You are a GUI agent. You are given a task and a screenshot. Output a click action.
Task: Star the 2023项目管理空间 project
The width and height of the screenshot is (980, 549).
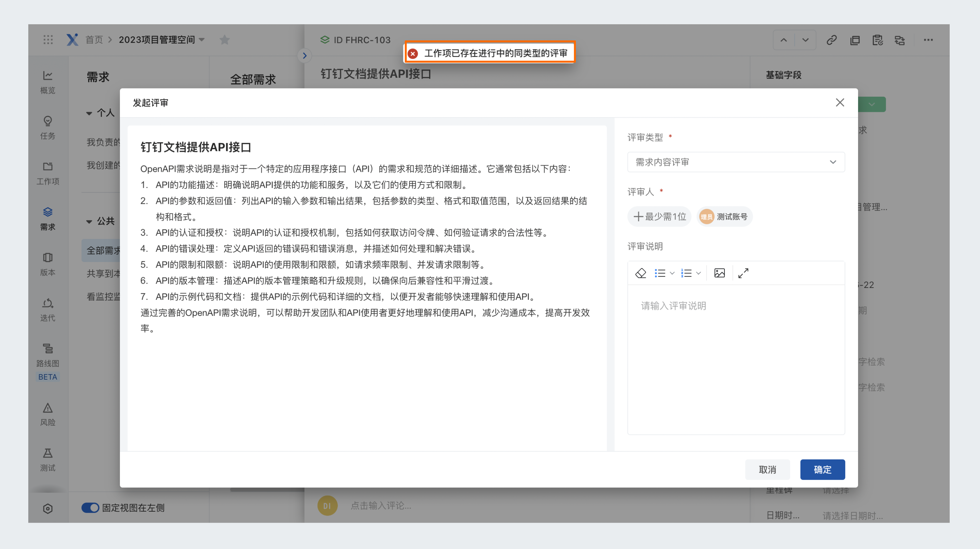224,39
